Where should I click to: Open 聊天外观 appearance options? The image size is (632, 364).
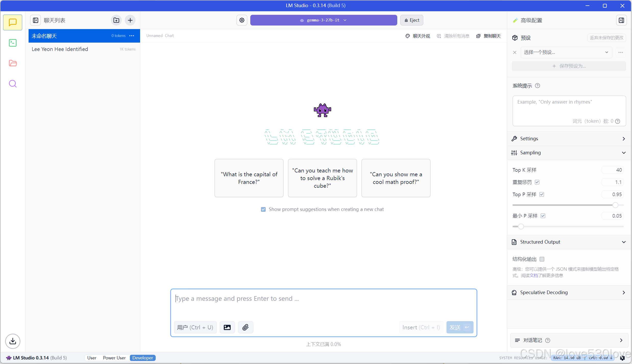(x=418, y=36)
